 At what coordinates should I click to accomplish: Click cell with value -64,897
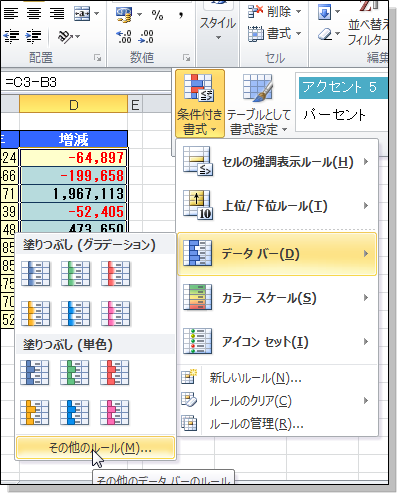click(x=73, y=157)
